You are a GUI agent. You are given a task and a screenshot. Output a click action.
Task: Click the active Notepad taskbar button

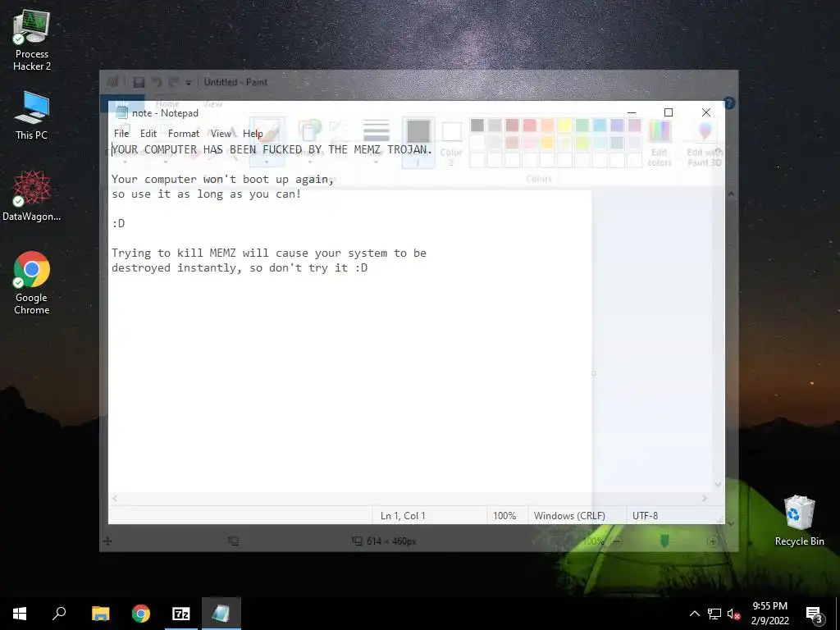[x=221, y=614]
